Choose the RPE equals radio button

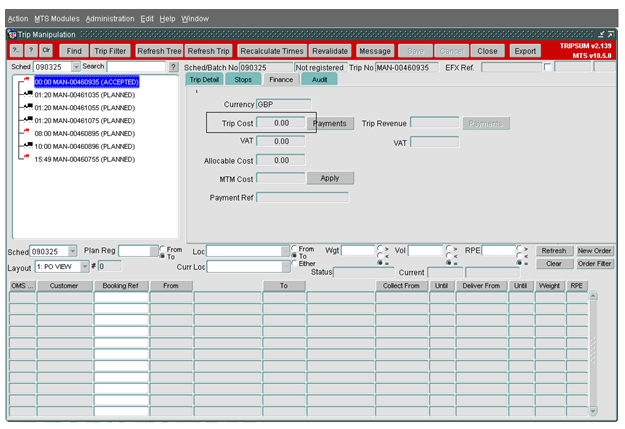[x=519, y=263]
